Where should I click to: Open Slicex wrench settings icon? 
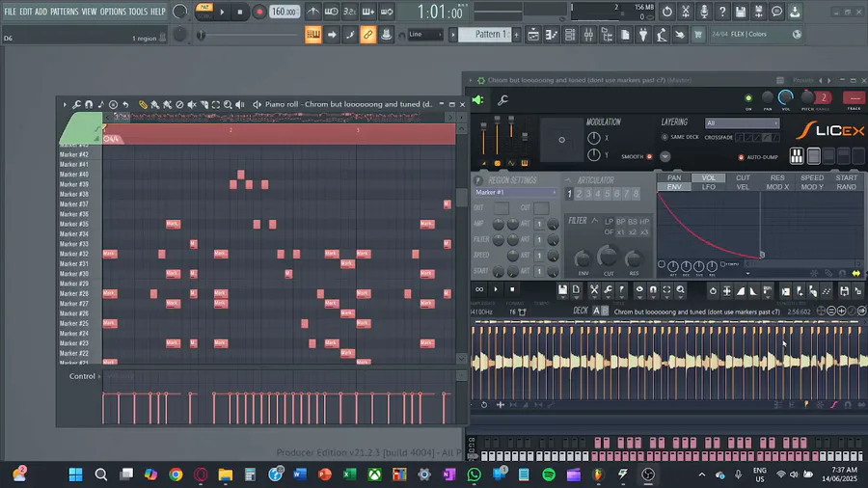point(502,100)
